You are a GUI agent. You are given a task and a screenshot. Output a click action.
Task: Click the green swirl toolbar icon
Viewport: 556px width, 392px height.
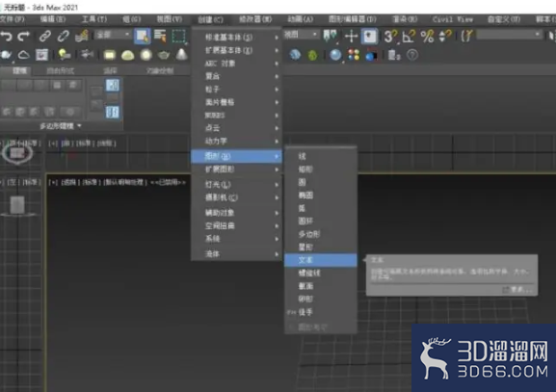tap(312, 55)
